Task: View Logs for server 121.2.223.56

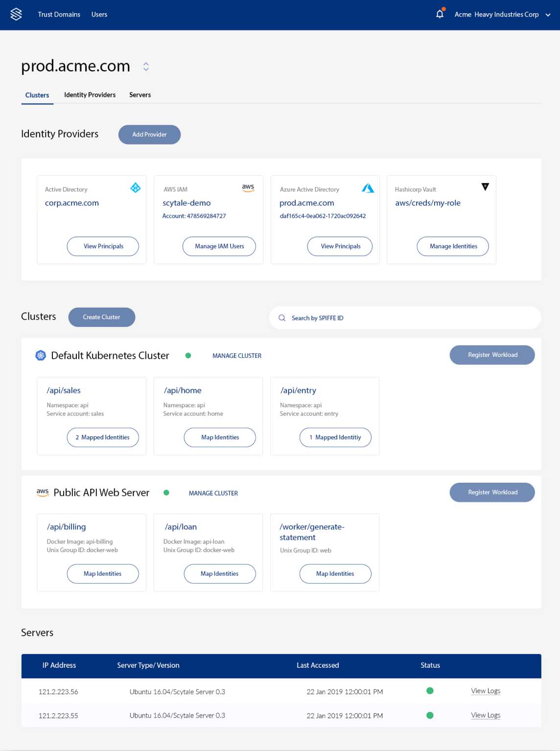Action: click(486, 691)
